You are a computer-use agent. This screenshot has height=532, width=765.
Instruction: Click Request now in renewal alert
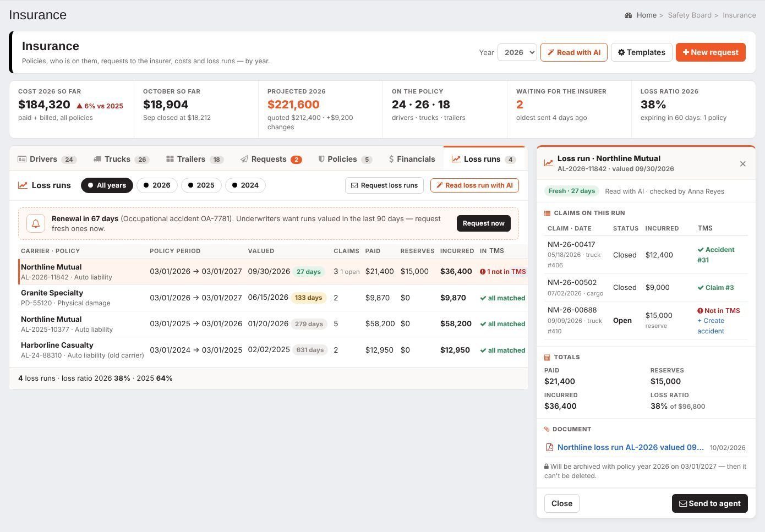pyautogui.click(x=483, y=223)
